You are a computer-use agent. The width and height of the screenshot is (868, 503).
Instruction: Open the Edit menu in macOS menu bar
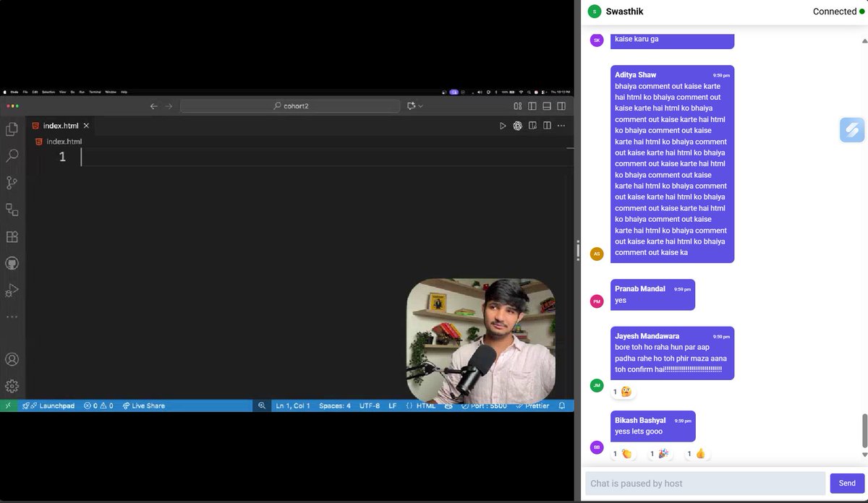click(34, 92)
